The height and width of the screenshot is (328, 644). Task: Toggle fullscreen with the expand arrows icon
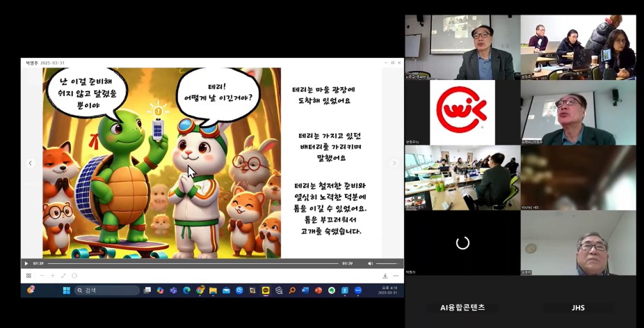tap(63, 276)
